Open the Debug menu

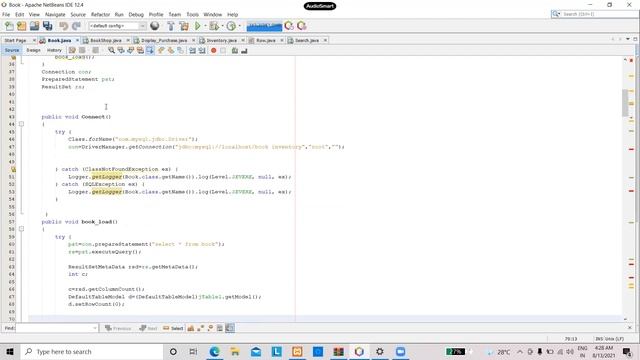click(136, 14)
